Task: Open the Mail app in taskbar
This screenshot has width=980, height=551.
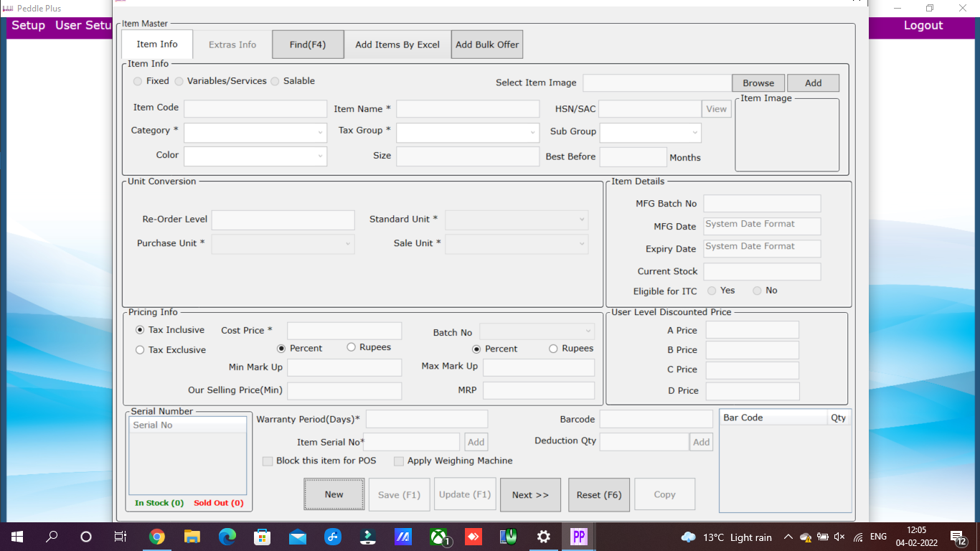Action: pyautogui.click(x=297, y=537)
